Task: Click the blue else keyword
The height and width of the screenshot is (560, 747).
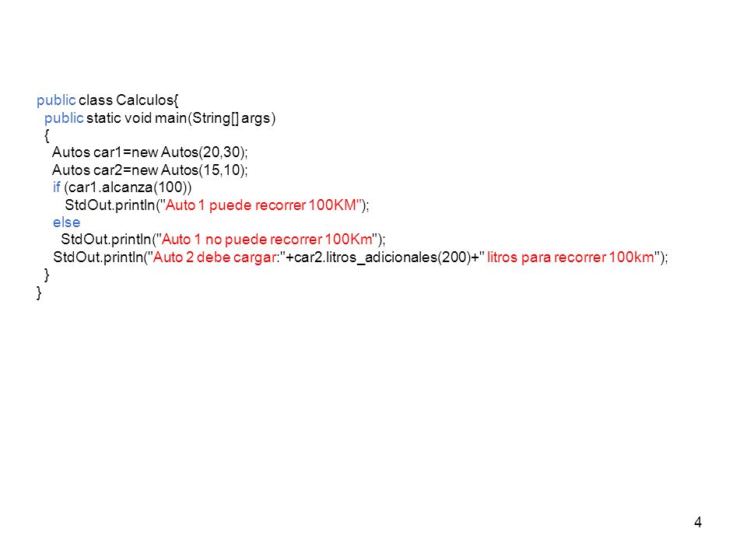Action: 66,222
